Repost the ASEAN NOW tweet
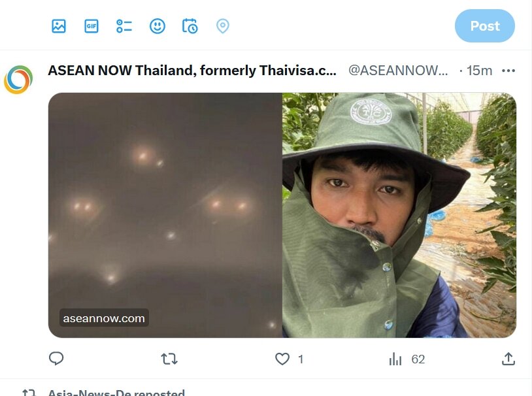Viewport: 532px width, 396px height. pyautogui.click(x=169, y=359)
